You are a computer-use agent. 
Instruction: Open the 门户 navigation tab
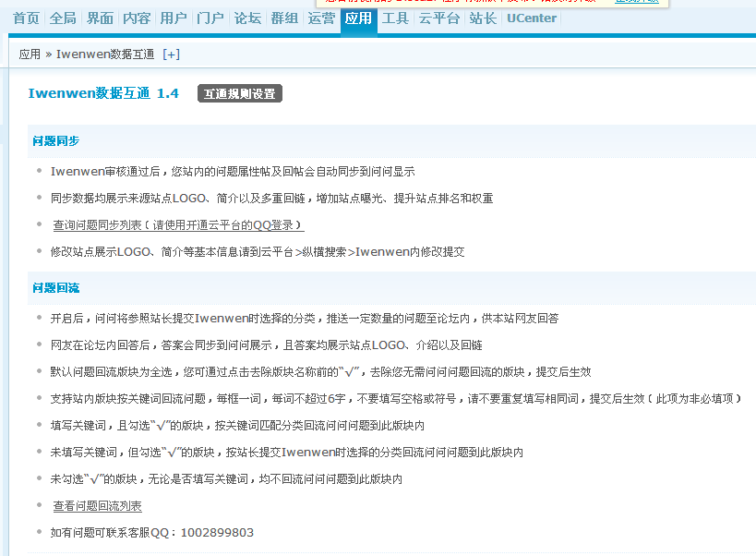pos(210,18)
